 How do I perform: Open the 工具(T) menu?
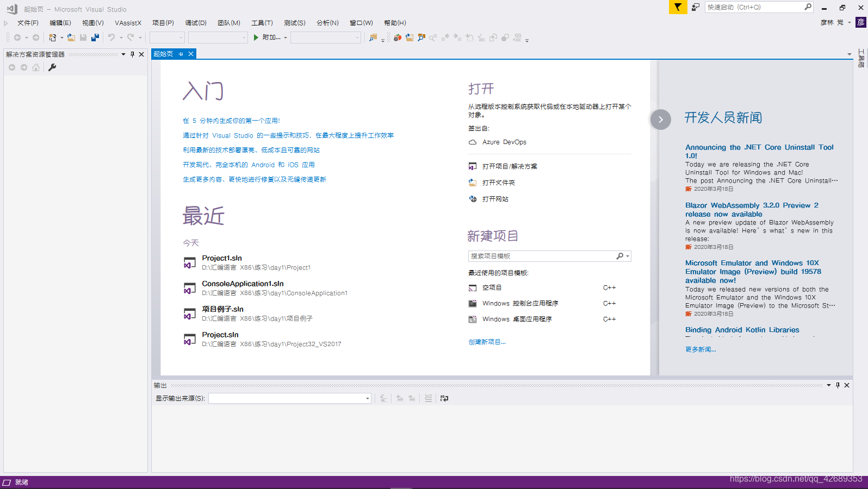pyautogui.click(x=262, y=23)
